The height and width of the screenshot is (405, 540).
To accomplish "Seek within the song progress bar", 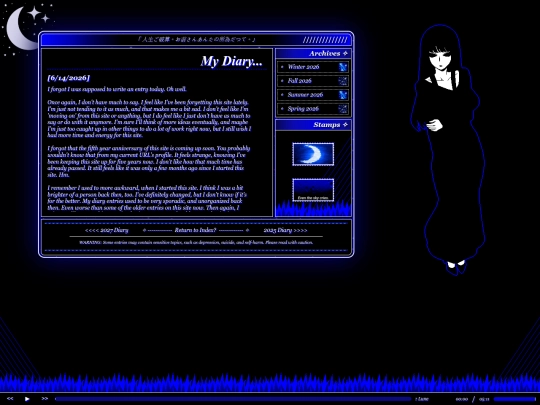I will tap(233, 399).
